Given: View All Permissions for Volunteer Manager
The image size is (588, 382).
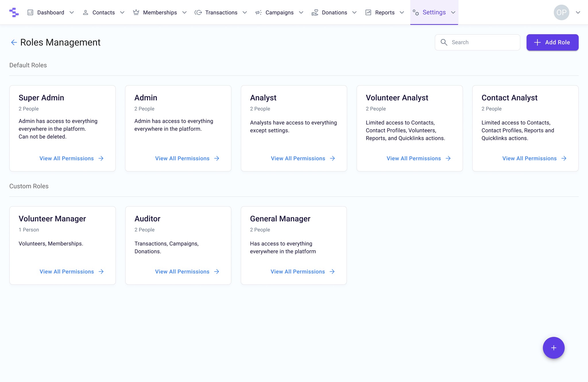Looking at the screenshot, I should click(x=71, y=272).
